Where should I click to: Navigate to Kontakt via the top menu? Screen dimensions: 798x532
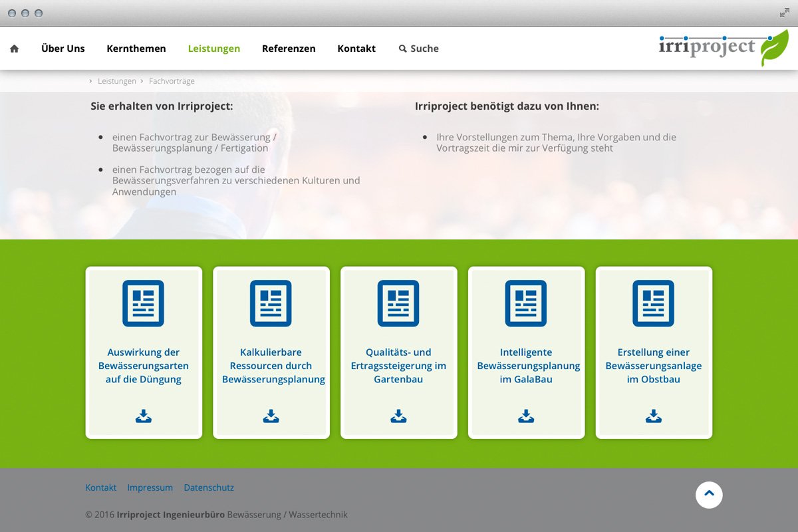(x=356, y=48)
